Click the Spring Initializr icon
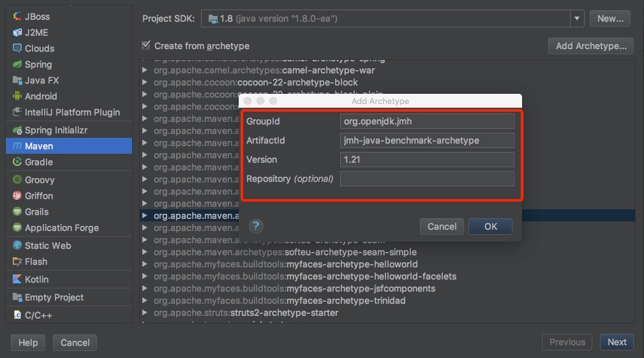This screenshot has height=358, width=644. pyautogui.click(x=17, y=130)
